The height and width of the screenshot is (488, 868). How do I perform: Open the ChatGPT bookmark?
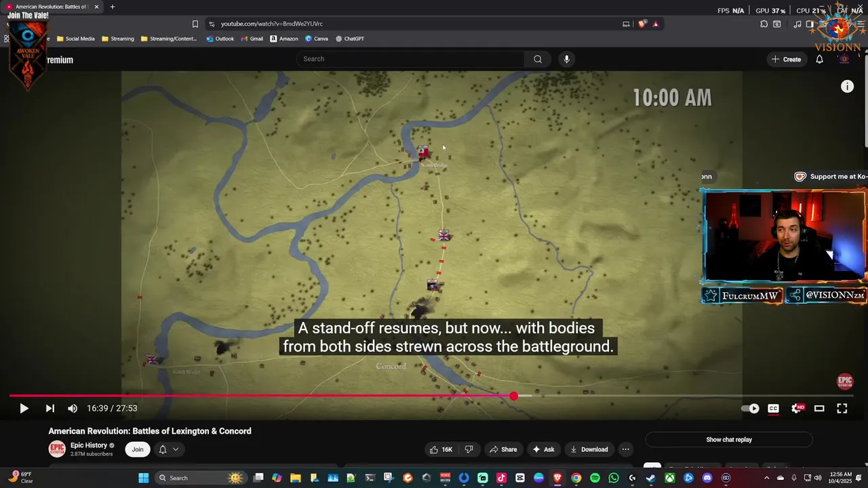[350, 39]
